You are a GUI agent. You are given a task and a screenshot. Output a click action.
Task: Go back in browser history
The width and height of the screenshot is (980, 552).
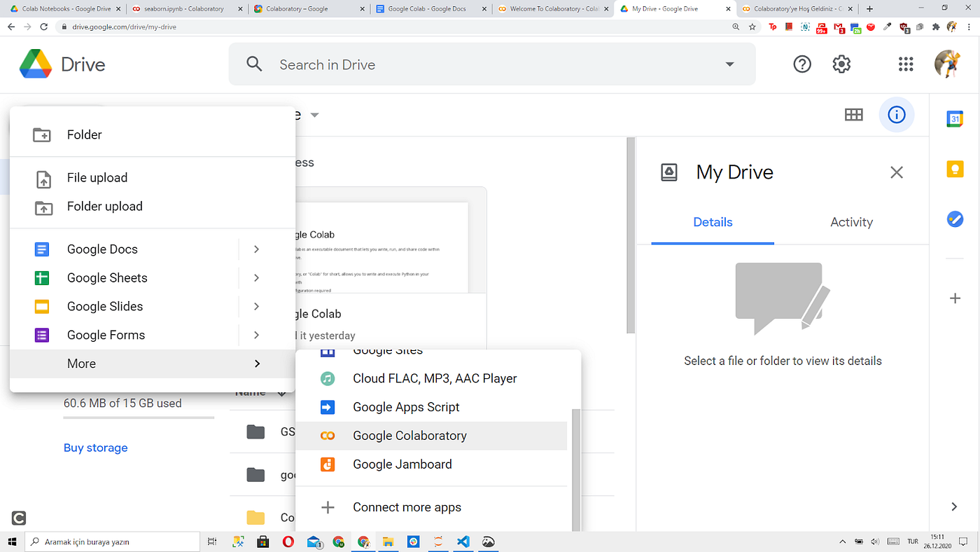tap(10, 27)
